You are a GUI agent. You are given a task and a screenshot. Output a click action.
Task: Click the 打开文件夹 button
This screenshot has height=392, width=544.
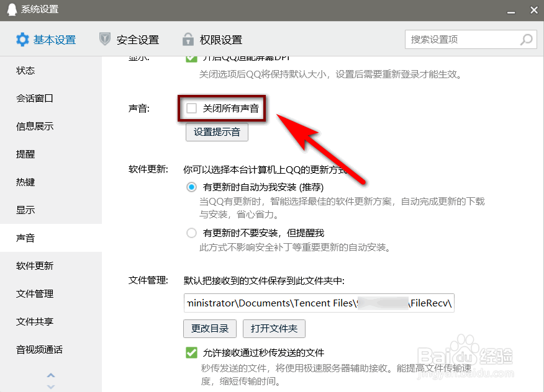[x=274, y=328]
